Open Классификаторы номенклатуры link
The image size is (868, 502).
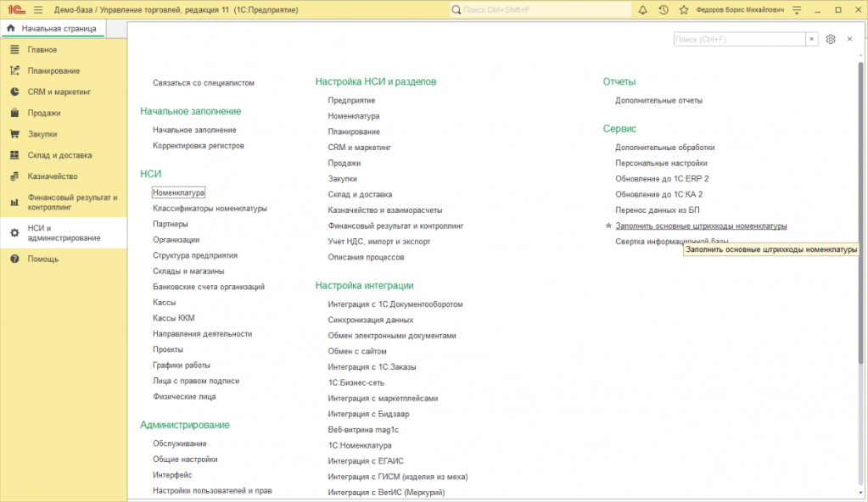pos(210,208)
